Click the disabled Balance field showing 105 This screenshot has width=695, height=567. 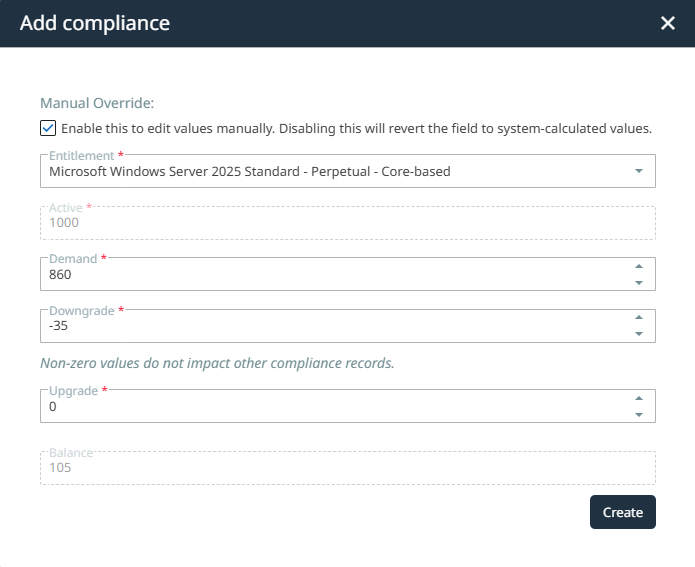(x=348, y=468)
